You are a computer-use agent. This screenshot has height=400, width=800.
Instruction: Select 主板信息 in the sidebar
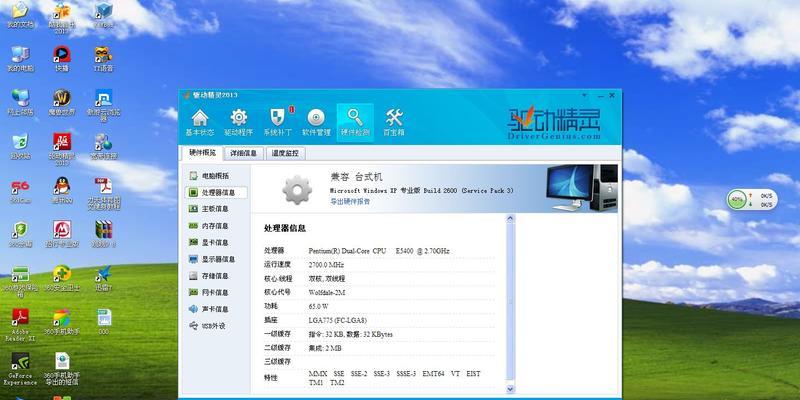(215, 209)
